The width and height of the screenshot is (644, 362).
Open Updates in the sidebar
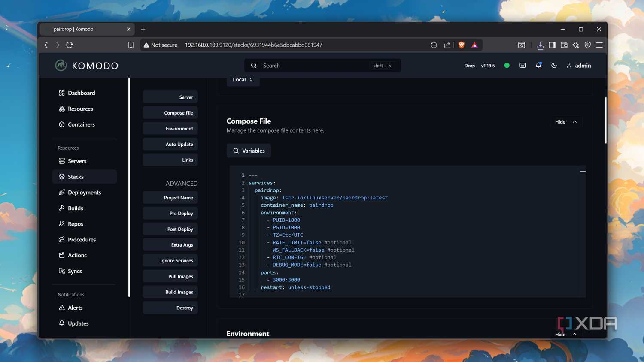click(84, 323)
